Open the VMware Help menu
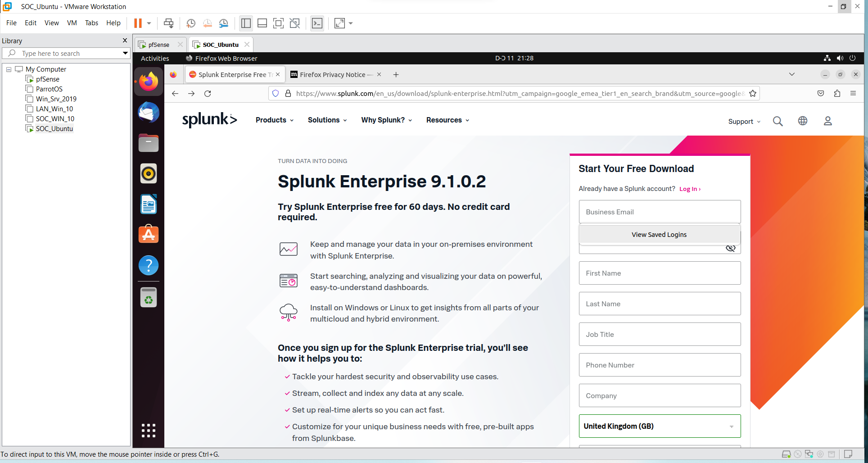The height and width of the screenshot is (463, 868). [113, 23]
